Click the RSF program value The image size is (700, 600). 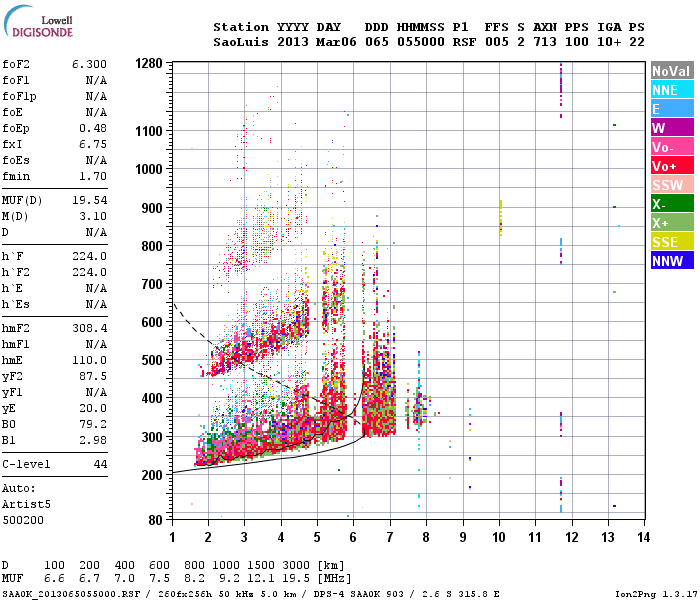click(464, 42)
